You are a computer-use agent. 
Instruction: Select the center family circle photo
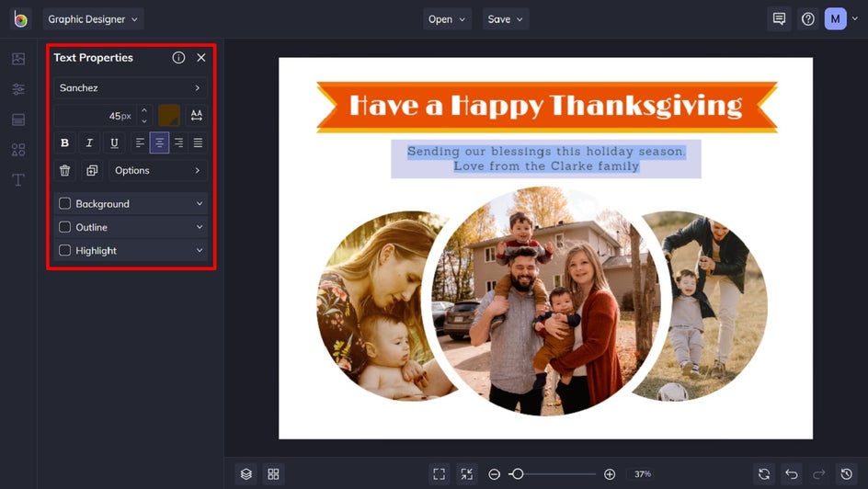click(545, 301)
